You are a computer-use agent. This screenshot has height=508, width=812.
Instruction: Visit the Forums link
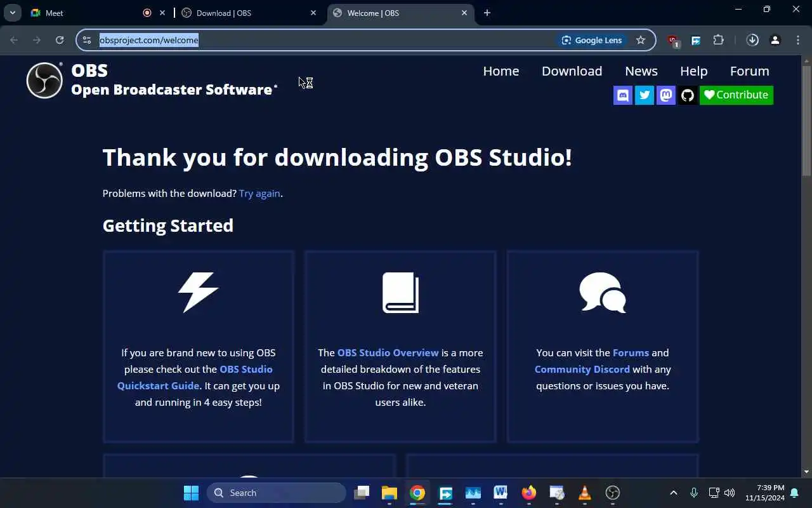click(x=631, y=353)
